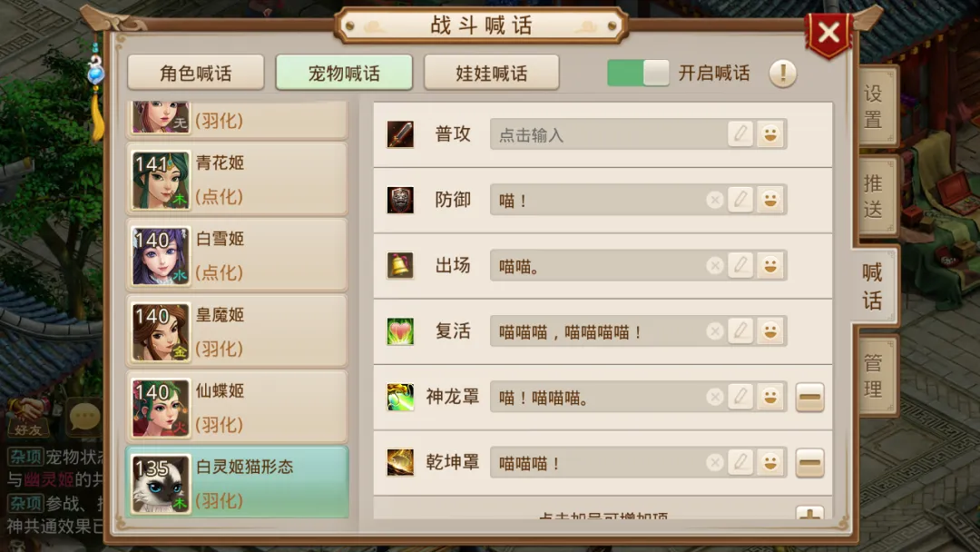Remove the 神龙罩 shout entry
The width and height of the screenshot is (980, 552).
click(x=809, y=397)
